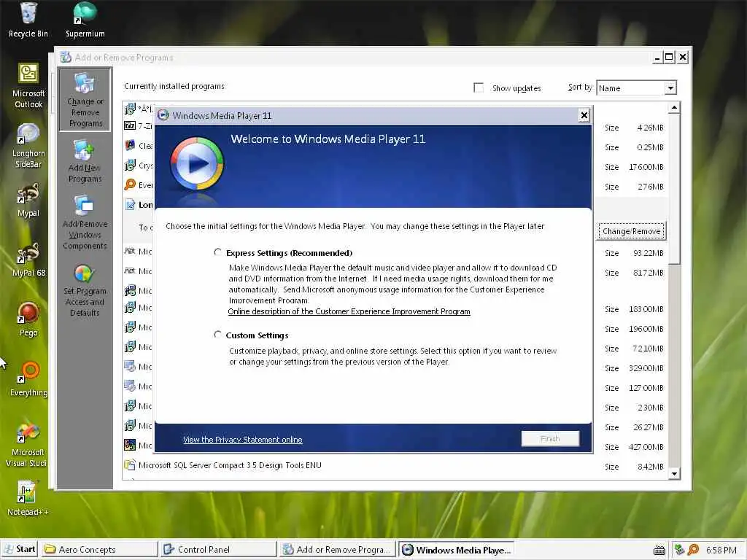This screenshot has width=747, height=560.
Task: Select the Microsoft SQL Server Compact 3.5 Design Tools row
Action: [395, 466]
